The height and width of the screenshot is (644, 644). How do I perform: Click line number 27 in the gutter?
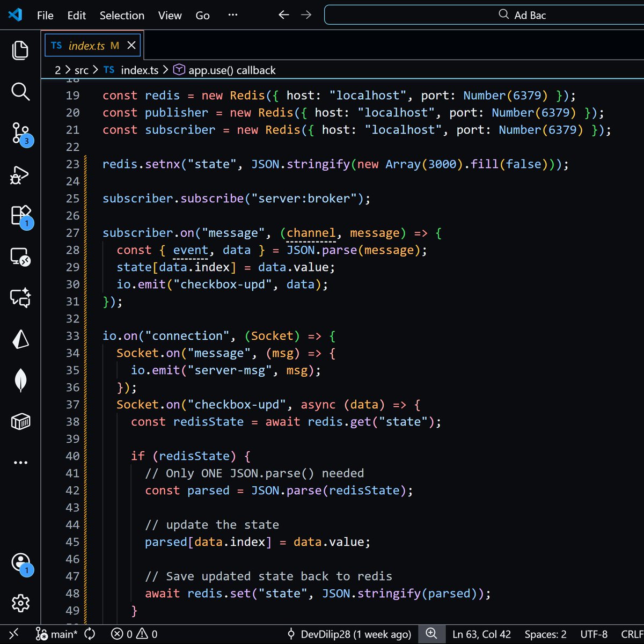point(72,233)
